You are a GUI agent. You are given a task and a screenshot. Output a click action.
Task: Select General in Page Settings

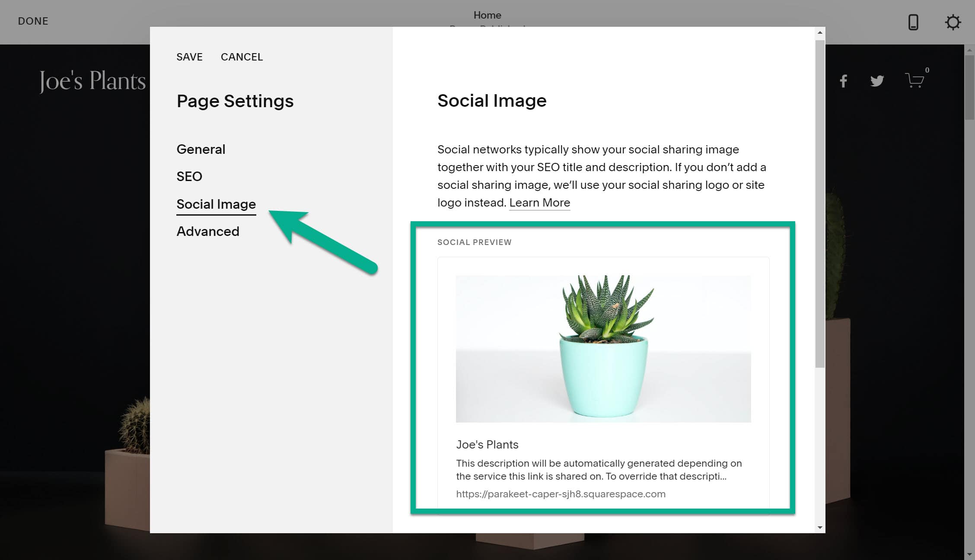201,149
